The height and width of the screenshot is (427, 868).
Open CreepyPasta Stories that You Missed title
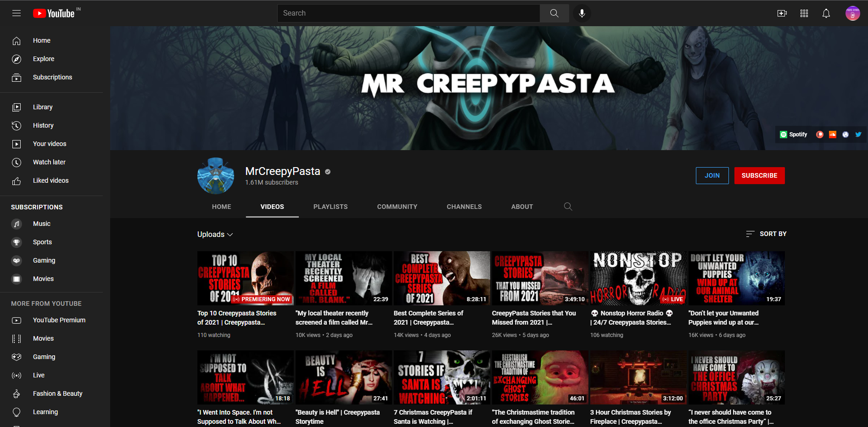click(534, 318)
